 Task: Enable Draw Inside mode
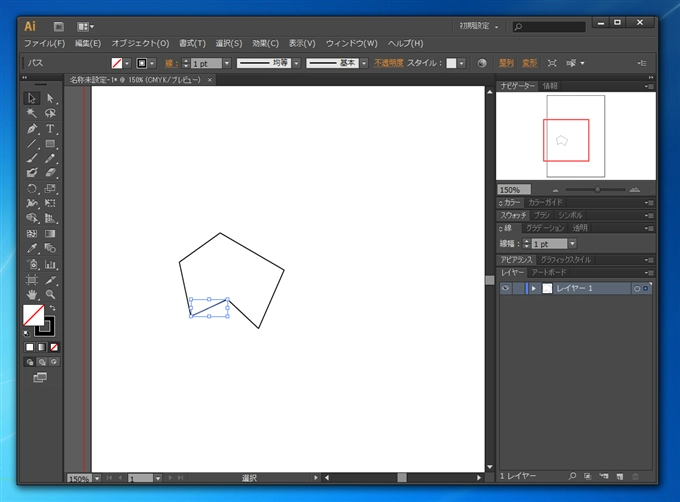point(54,362)
